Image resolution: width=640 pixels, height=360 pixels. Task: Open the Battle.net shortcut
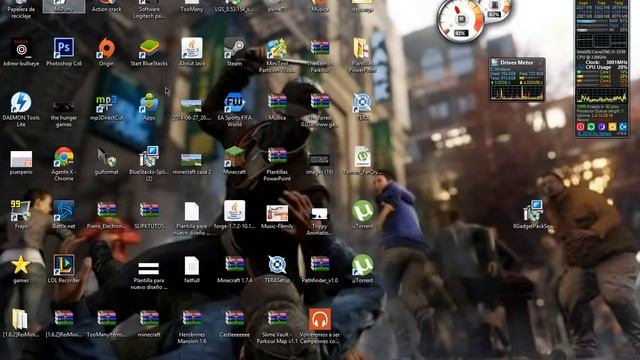pos(64,211)
